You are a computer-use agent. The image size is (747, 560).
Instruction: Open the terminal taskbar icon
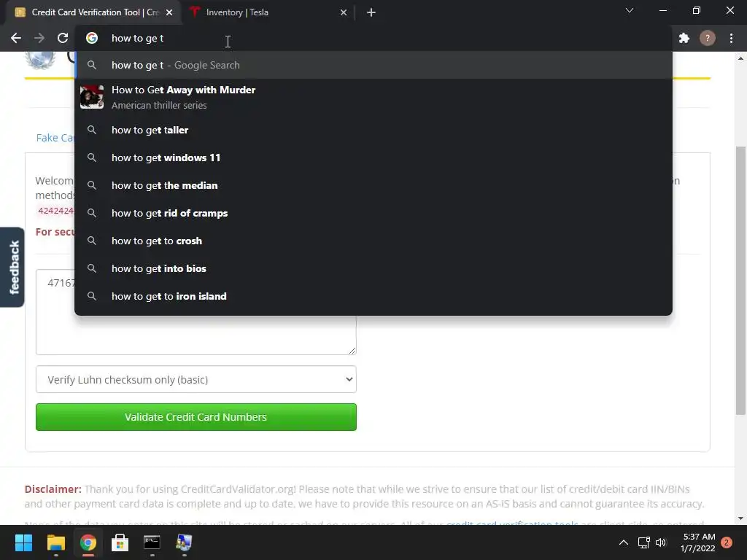tap(152, 542)
